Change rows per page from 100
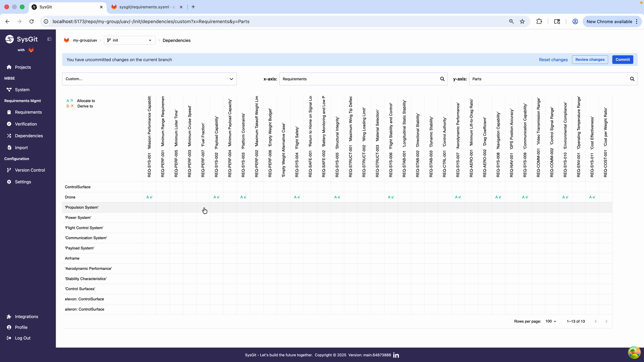Viewport: 644px width, 362px height. (550, 321)
